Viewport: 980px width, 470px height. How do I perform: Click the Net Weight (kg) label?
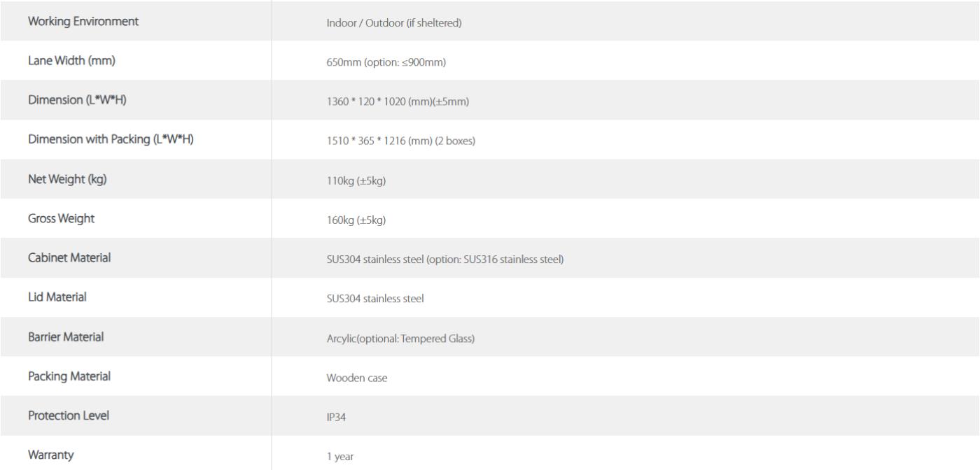pyautogui.click(x=67, y=179)
